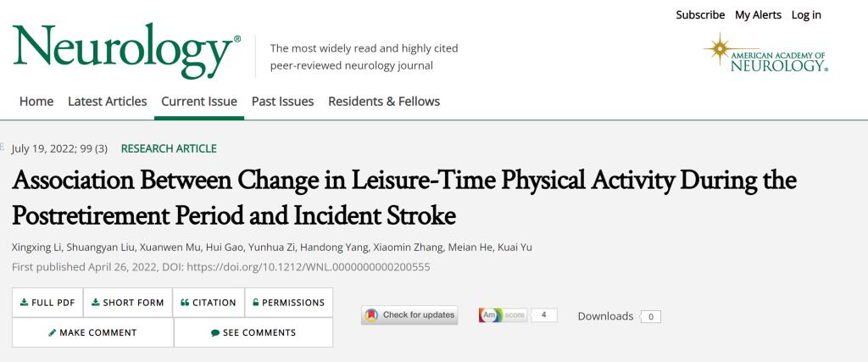The image size is (868, 362).
Task: Click the Subscribe link
Action: point(700,14)
